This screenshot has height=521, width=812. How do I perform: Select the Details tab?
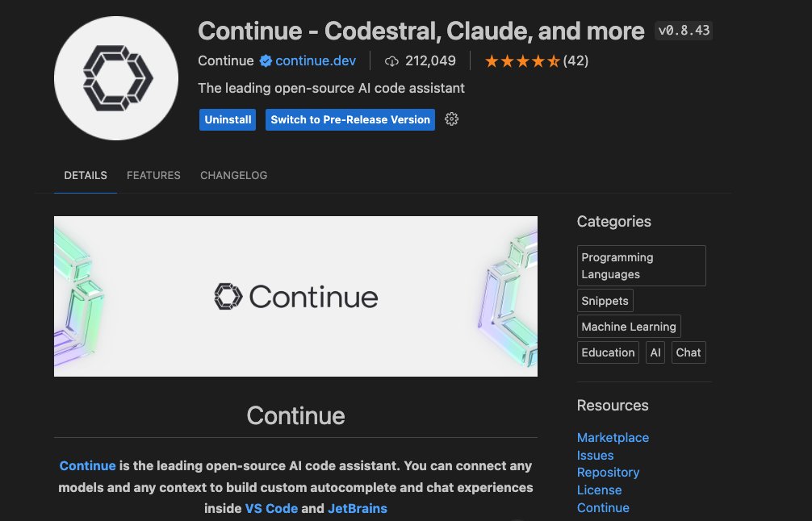coord(86,175)
